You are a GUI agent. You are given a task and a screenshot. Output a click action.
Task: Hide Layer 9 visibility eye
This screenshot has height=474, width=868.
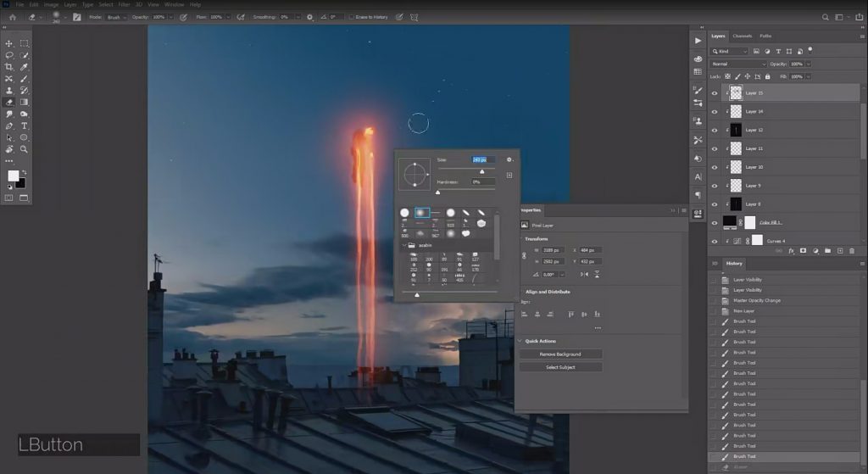(x=715, y=186)
